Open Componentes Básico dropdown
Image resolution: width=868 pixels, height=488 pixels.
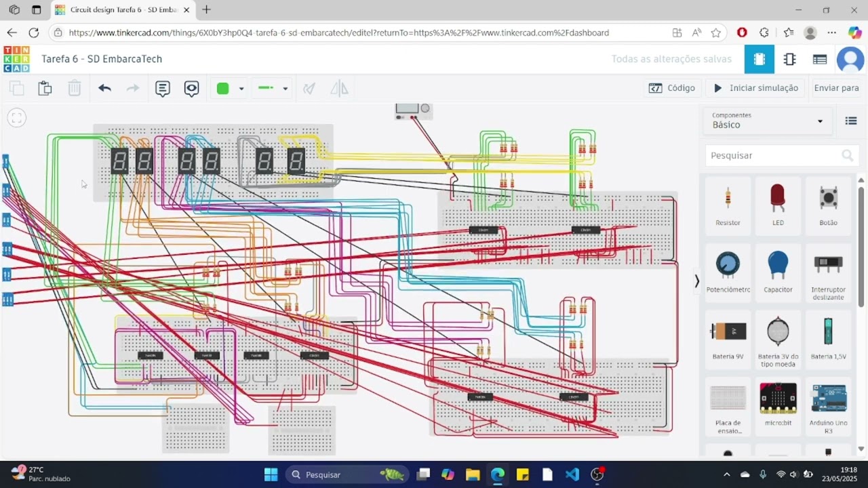click(x=767, y=121)
